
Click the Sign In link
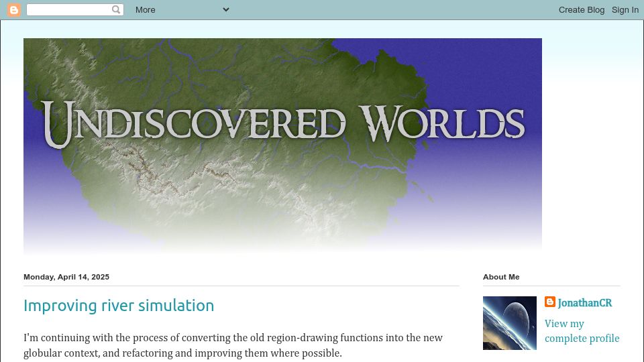625,10
